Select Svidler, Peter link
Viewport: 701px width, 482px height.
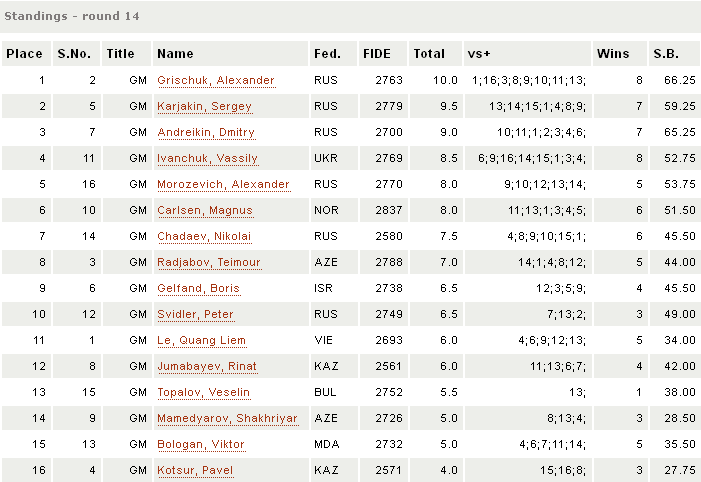[x=195, y=315]
